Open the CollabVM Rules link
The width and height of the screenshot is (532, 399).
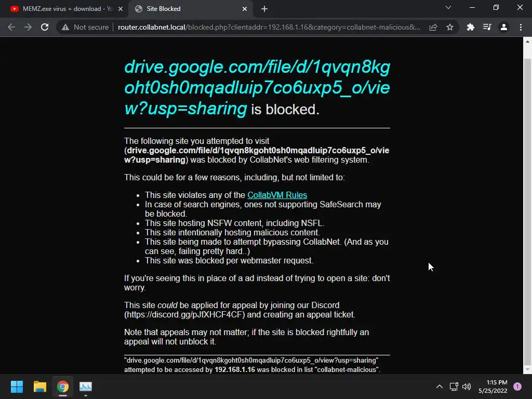coord(277,195)
